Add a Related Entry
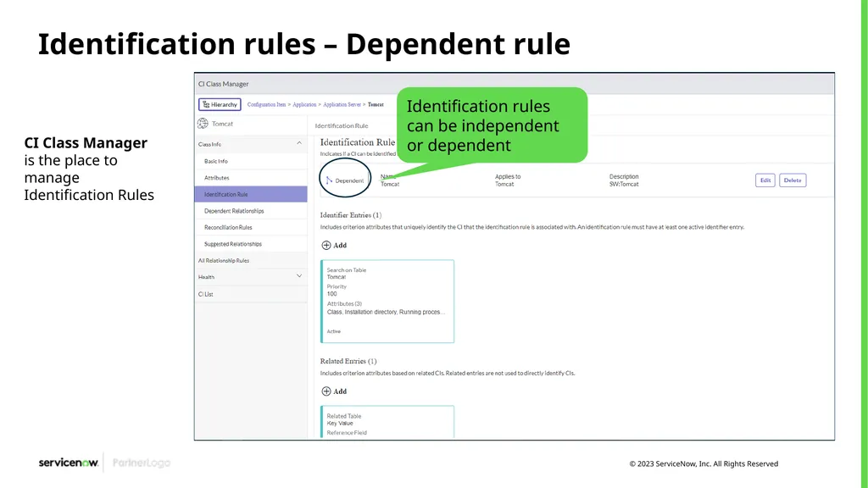This screenshot has width=868, height=488. (334, 391)
